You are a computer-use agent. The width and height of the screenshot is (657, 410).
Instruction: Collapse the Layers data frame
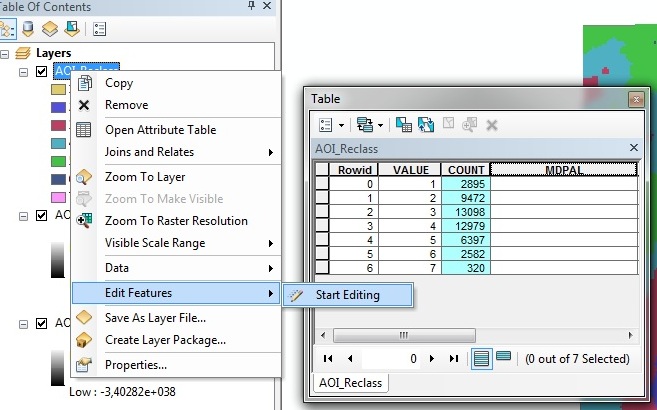click(5, 54)
